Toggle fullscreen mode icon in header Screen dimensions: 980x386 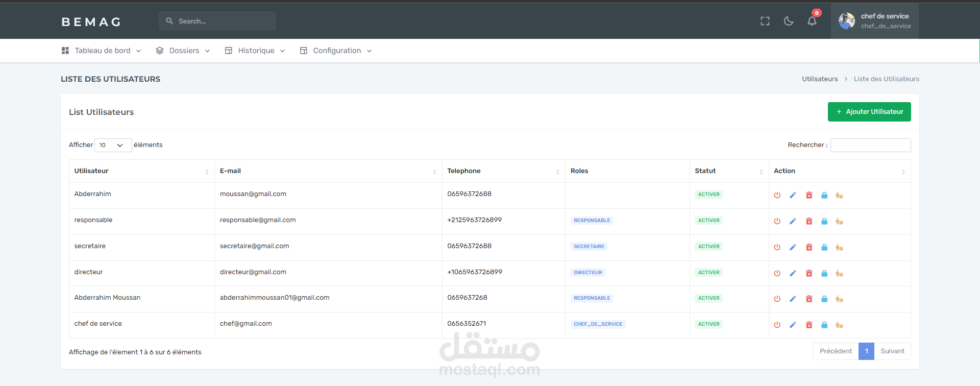click(765, 21)
